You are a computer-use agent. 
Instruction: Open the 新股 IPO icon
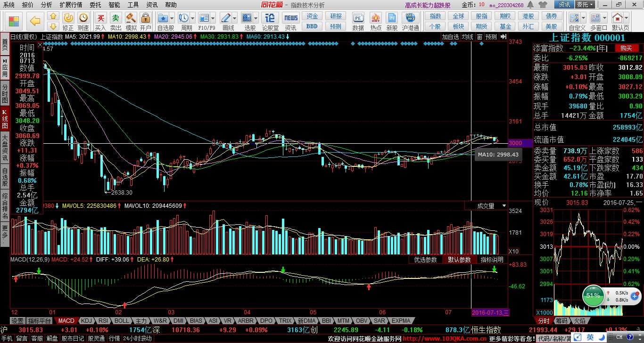[392, 18]
